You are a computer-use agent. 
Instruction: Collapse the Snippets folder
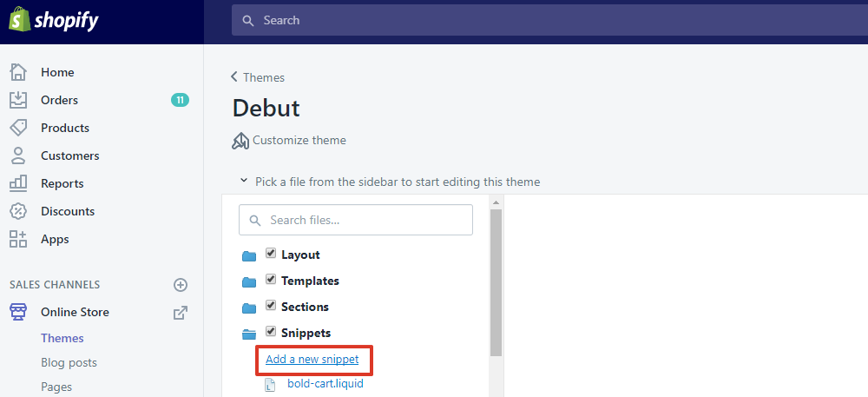tap(249, 334)
